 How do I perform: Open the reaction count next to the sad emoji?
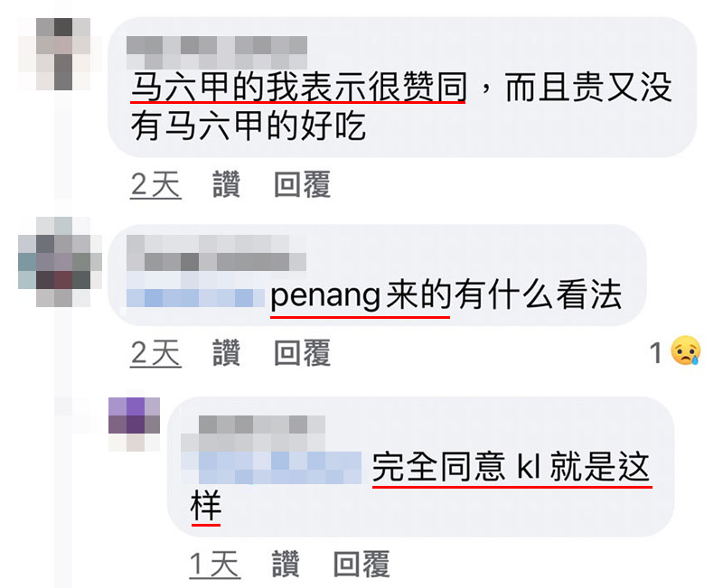click(x=656, y=353)
